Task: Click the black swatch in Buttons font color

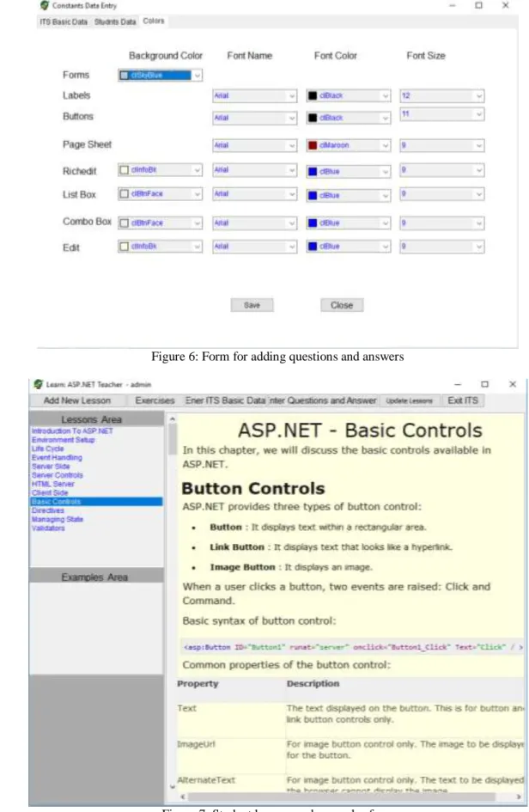Action: [312, 118]
